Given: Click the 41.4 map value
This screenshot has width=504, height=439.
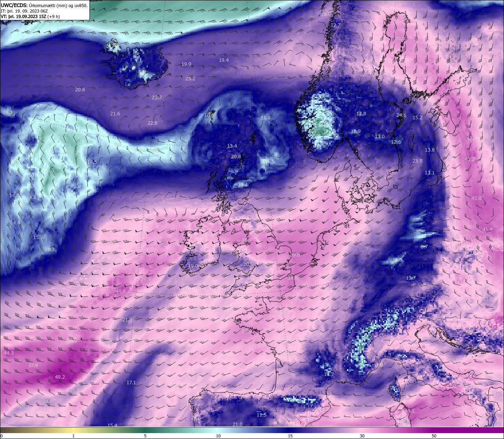Looking at the screenshot, I should coord(487,229).
